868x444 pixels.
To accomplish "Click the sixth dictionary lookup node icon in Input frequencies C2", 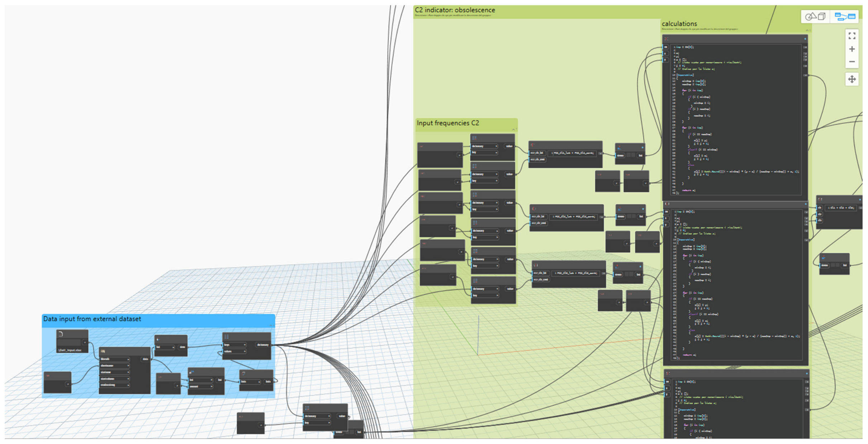I will pos(475,280).
